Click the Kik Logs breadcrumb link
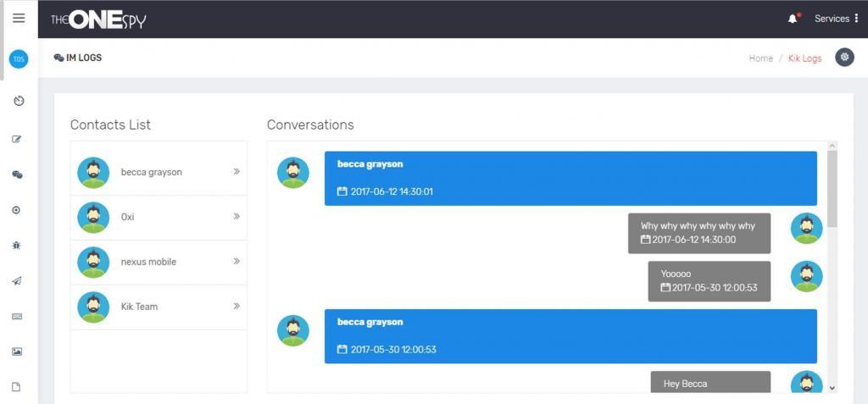Viewport: 868px width, 404px height. (x=804, y=58)
